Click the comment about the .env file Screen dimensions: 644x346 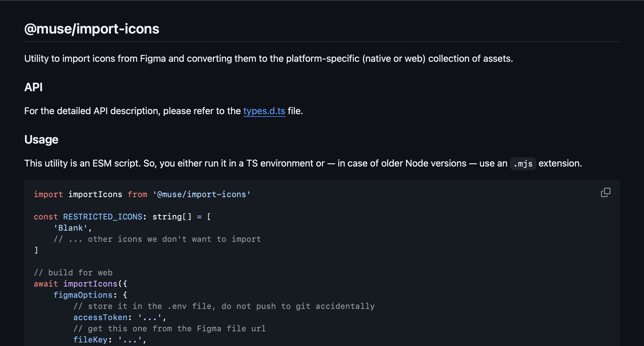224,306
